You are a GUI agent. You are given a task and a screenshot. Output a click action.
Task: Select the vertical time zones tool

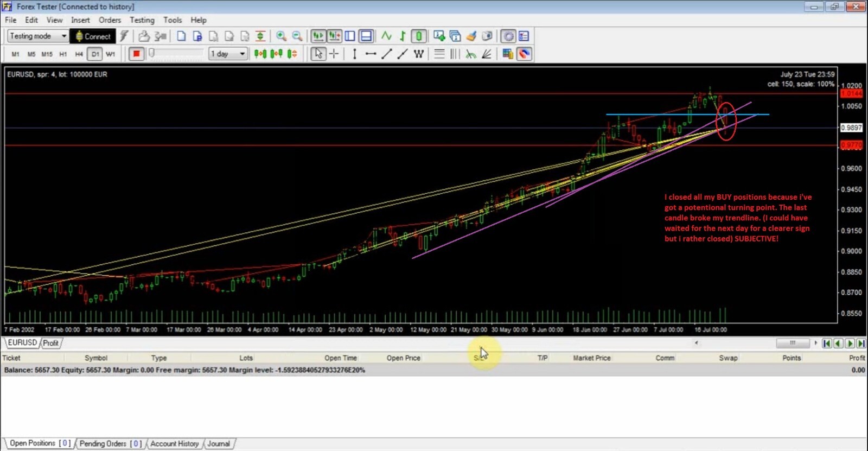coord(455,54)
